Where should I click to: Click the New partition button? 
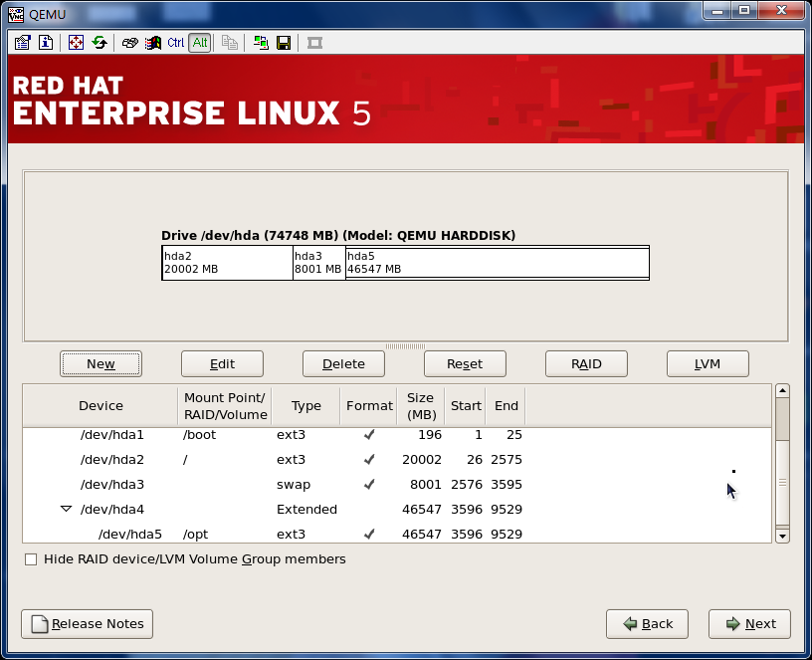101,364
